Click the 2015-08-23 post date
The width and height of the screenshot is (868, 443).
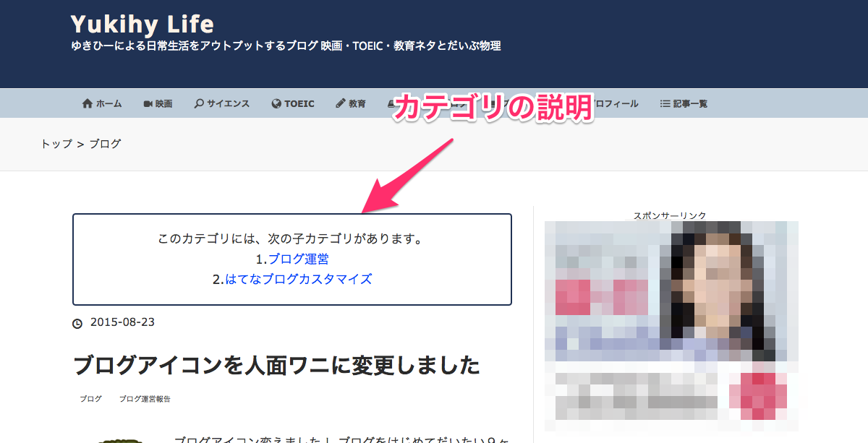click(122, 322)
